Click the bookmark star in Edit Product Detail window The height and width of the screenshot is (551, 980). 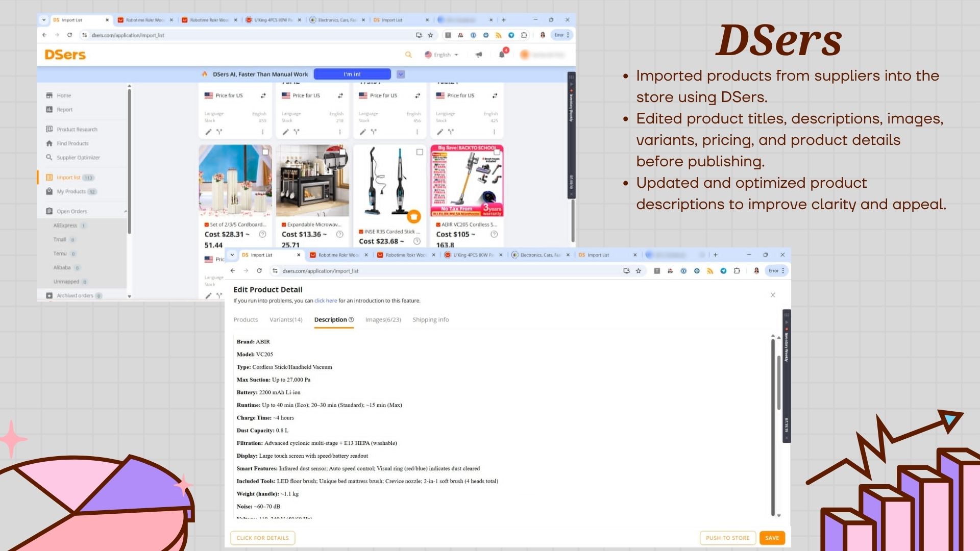639,271
